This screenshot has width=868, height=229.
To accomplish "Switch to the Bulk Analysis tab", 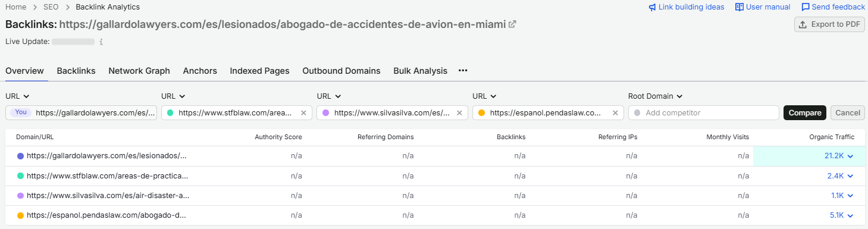I will point(420,70).
